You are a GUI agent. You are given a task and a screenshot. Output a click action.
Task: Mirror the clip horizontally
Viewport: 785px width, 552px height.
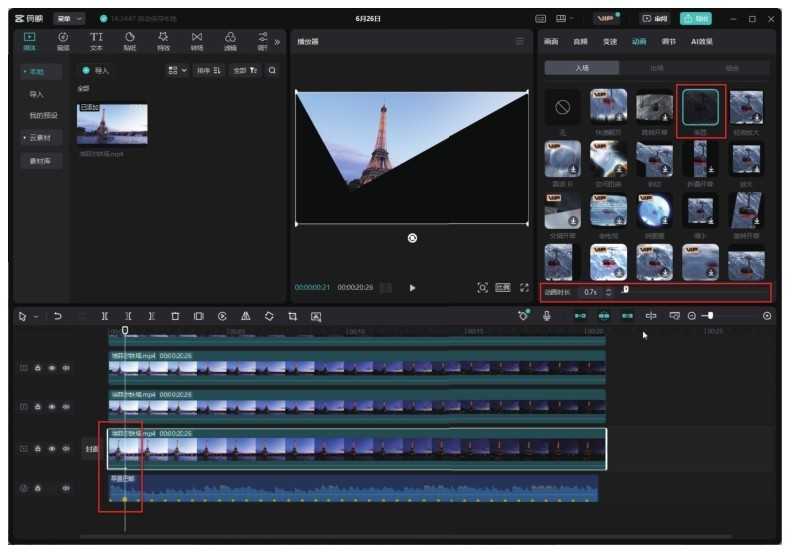[x=246, y=316]
